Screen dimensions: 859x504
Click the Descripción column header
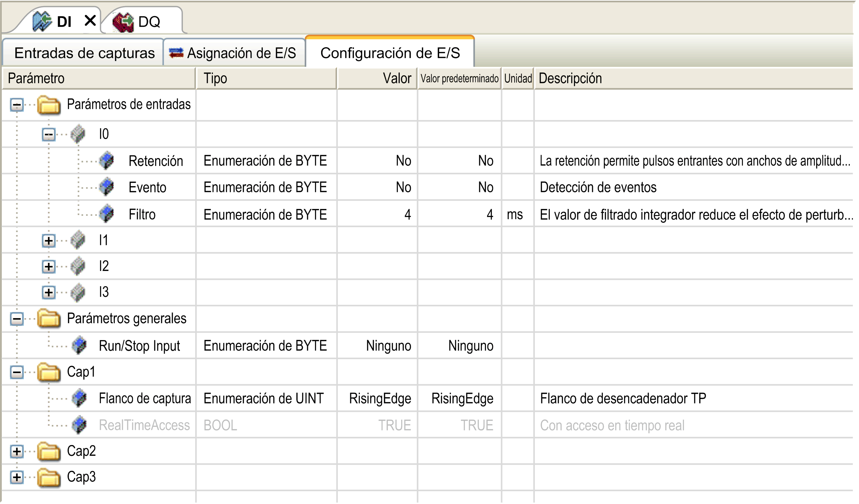(694, 78)
